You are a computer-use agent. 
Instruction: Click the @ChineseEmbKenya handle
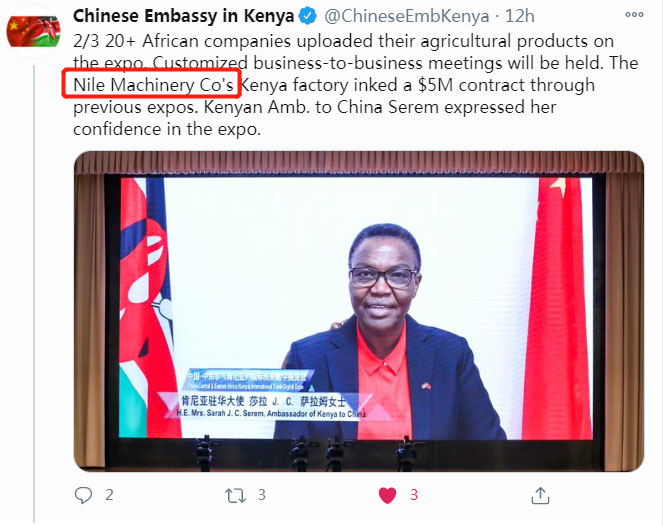407,16
